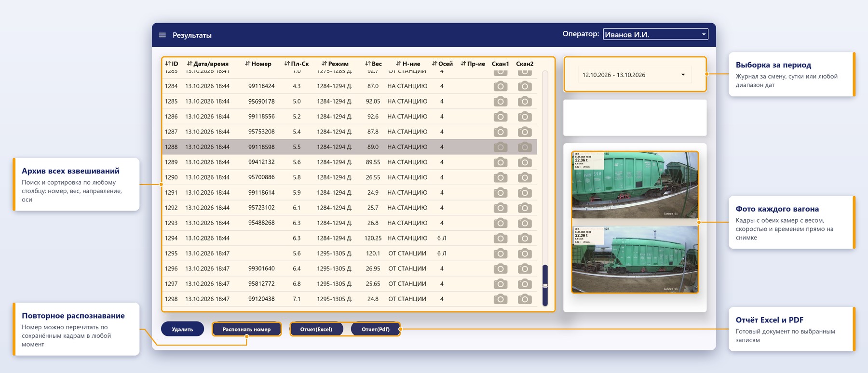Sort the table by Номер column
This screenshot has width=868, height=373.
(x=258, y=64)
